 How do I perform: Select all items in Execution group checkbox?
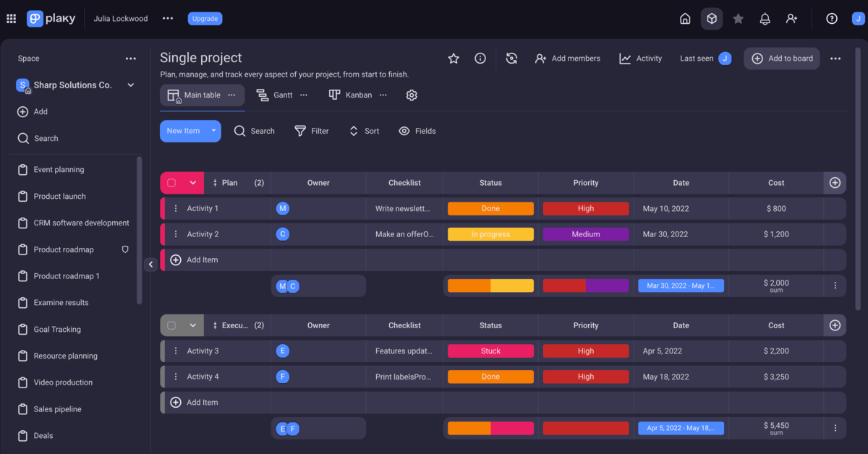[x=171, y=325]
